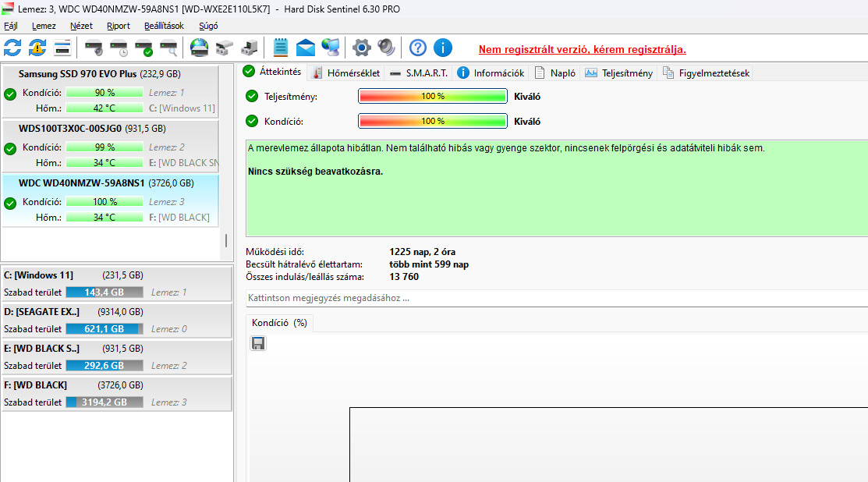Click the blue refresh arrows toolbar icon
The image size is (868, 482).
point(12,48)
